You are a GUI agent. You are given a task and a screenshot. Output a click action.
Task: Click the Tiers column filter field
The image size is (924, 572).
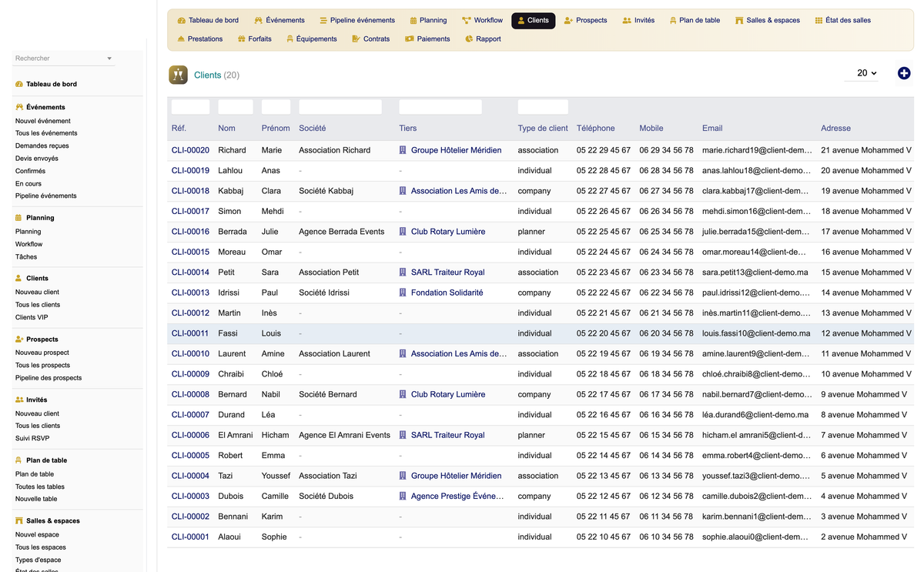pos(440,107)
